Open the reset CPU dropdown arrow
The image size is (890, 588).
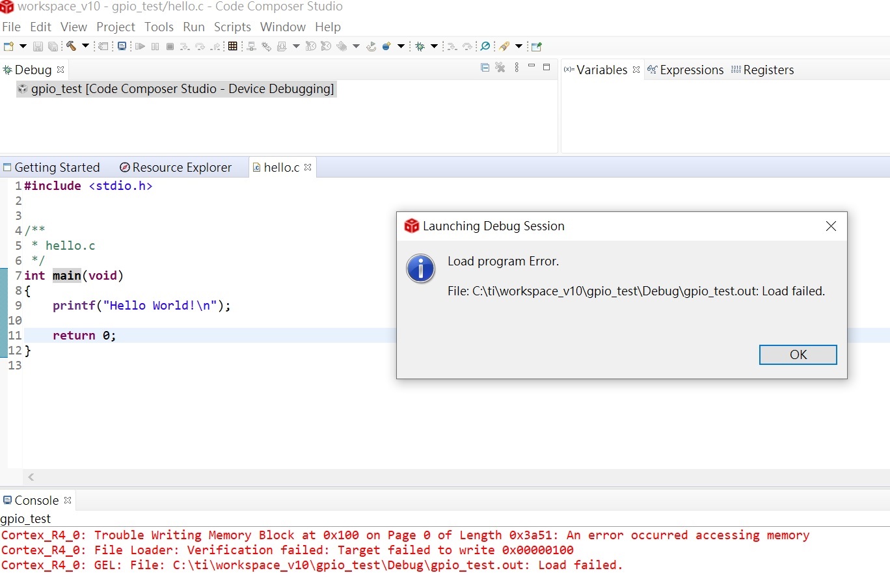357,46
